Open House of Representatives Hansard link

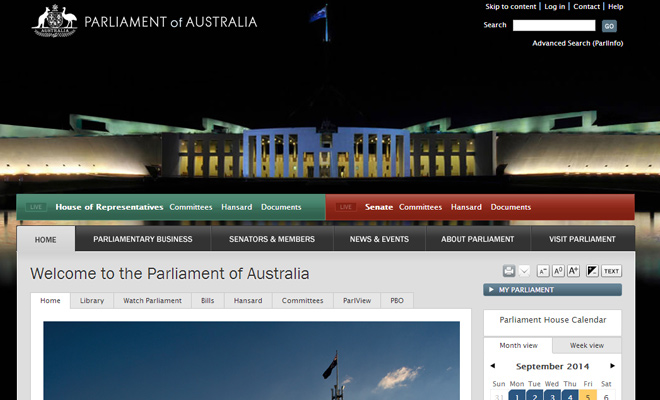click(x=237, y=207)
